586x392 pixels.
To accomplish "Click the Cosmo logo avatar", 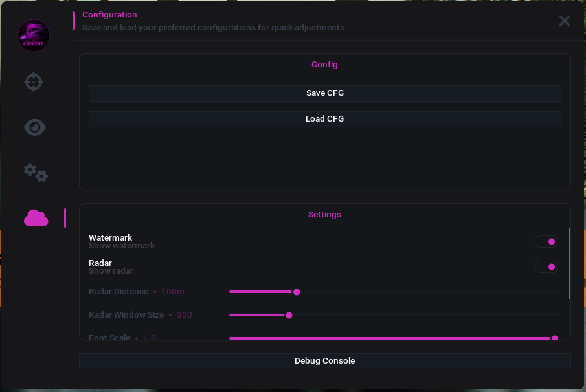I will point(34,35).
